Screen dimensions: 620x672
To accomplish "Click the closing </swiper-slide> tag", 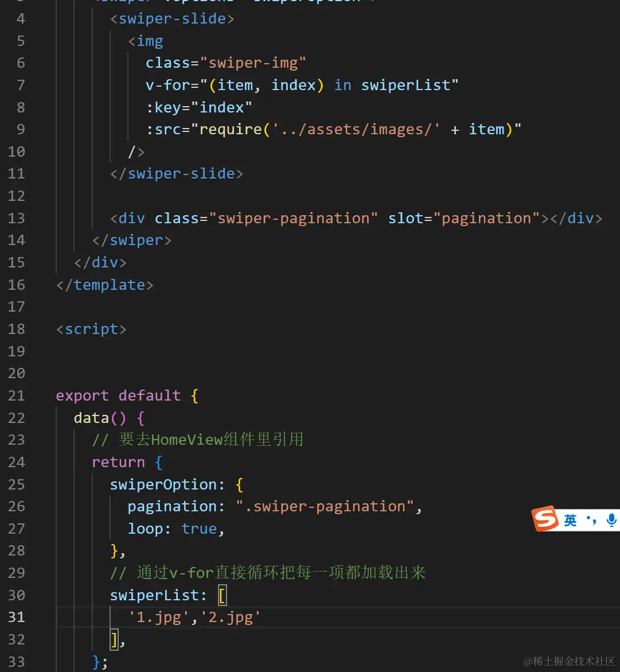I will 177,173.
